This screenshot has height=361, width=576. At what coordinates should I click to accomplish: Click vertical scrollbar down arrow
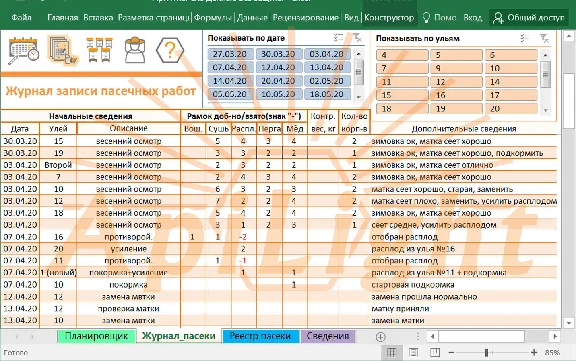(569, 323)
